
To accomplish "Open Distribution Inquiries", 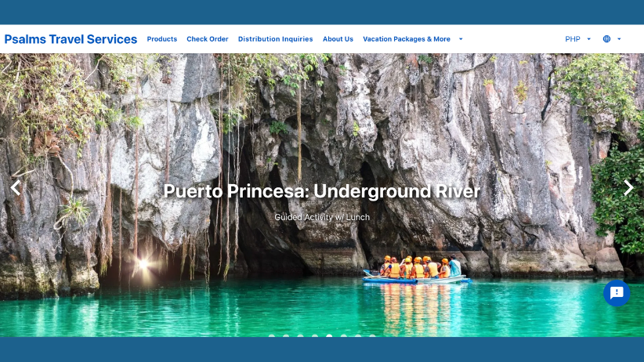I will pyautogui.click(x=275, y=39).
